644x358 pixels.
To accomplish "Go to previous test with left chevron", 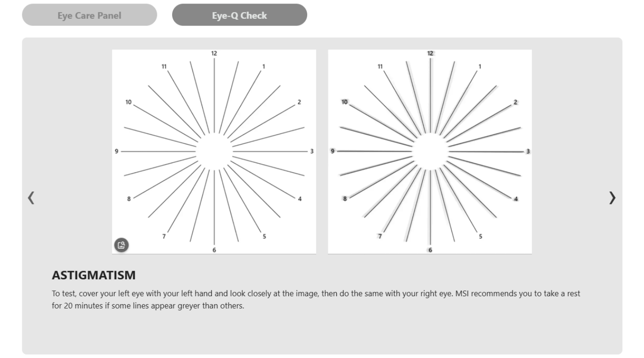I will click(31, 197).
